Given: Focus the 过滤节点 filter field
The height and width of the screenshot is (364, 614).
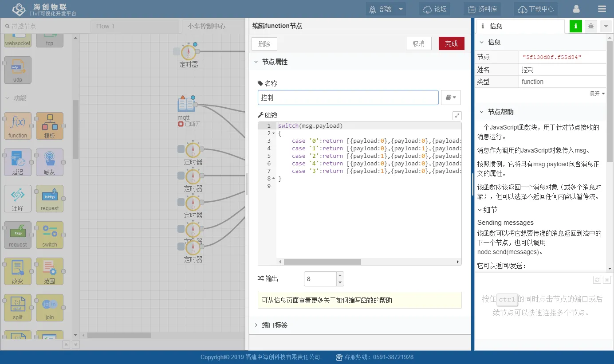Looking at the screenshot, I should coord(44,26).
